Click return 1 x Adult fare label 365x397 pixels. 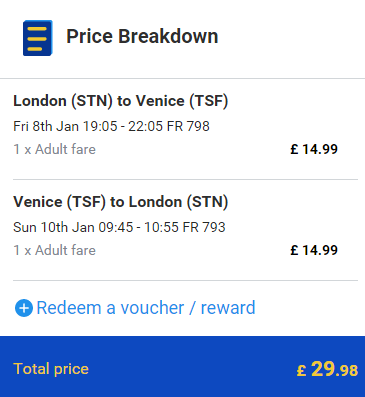[54, 250]
